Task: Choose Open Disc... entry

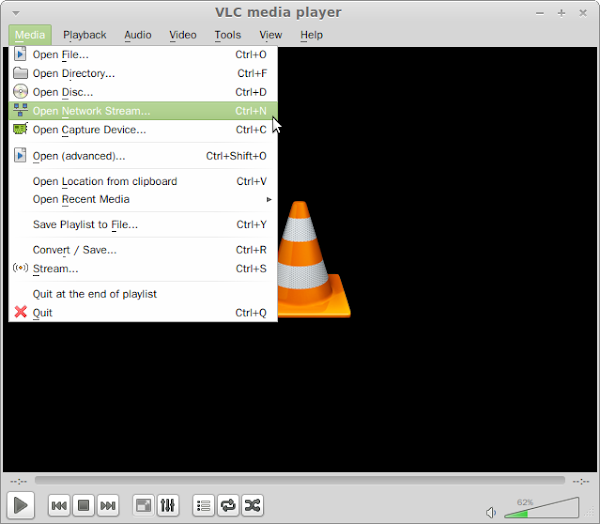Action: (x=143, y=92)
